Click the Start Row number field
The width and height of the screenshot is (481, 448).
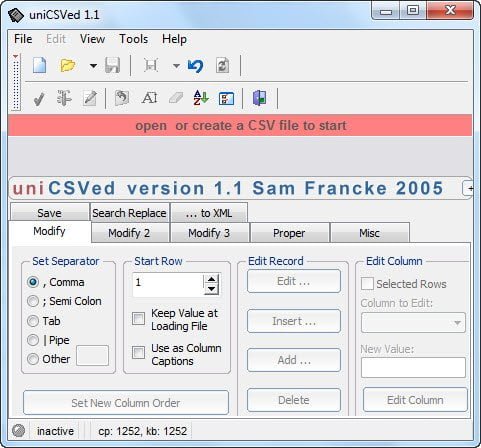168,284
